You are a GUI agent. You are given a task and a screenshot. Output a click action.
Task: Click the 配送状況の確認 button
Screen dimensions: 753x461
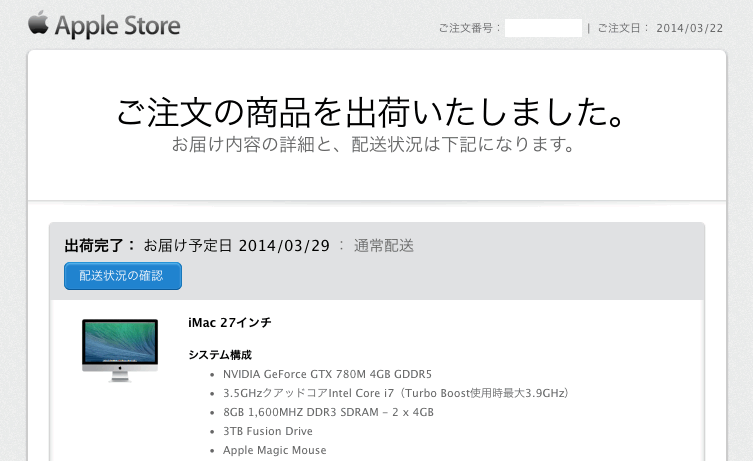point(123,276)
